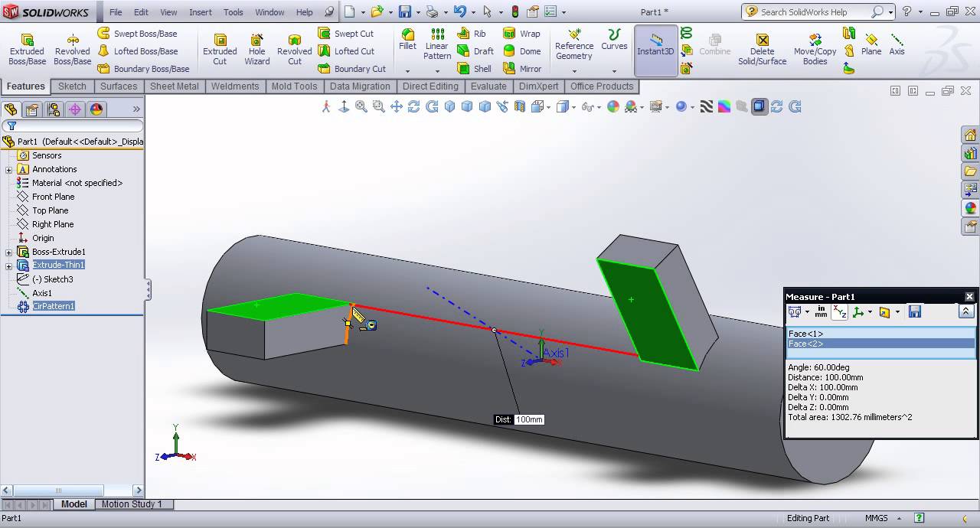Image resolution: width=980 pixels, height=528 pixels.
Task: Click the Axis reference tool
Action: 897,44
